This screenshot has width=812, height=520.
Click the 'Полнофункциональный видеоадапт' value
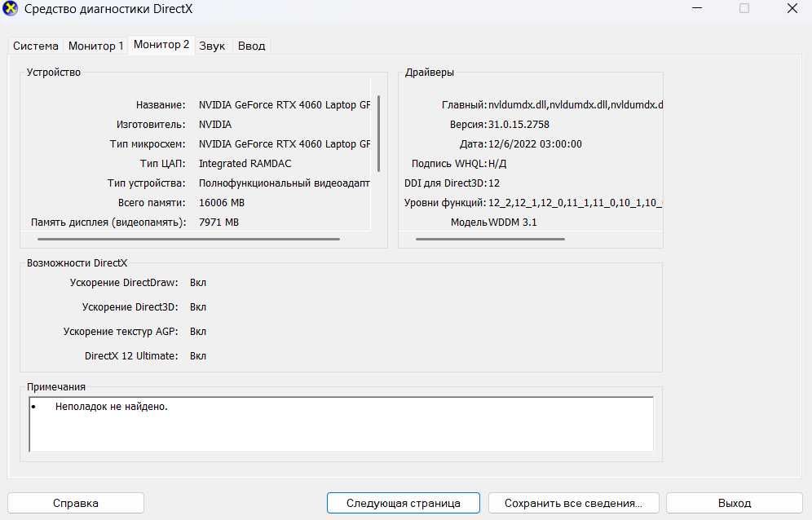point(285,183)
